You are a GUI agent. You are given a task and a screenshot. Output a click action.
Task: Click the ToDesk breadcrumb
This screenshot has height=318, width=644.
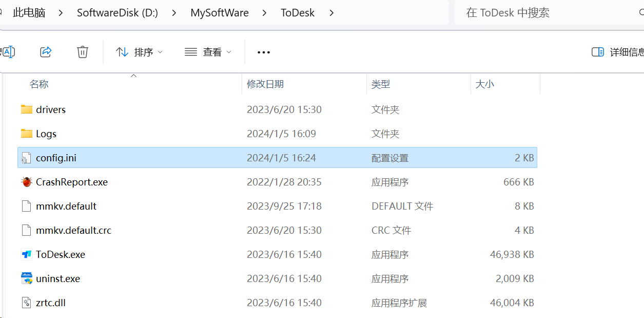coord(298,13)
